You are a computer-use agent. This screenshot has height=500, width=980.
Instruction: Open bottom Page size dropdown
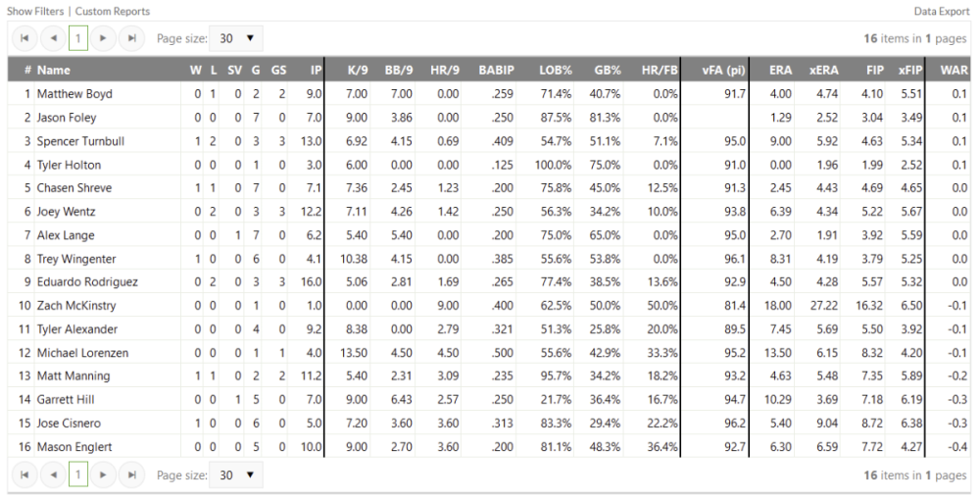coord(236,475)
